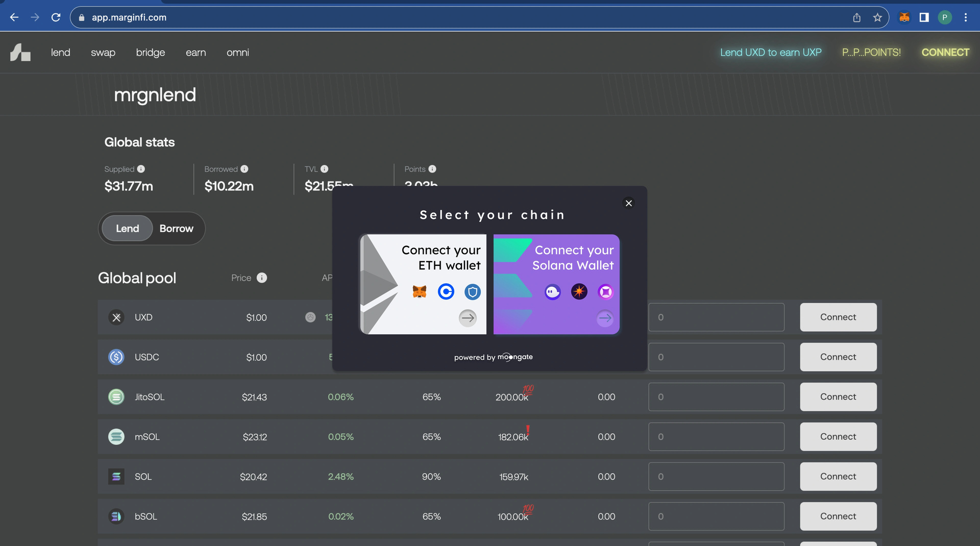Click the CONNECT link in header
The width and height of the screenshot is (980, 546).
pyautogui.click(x=945, y=53)
